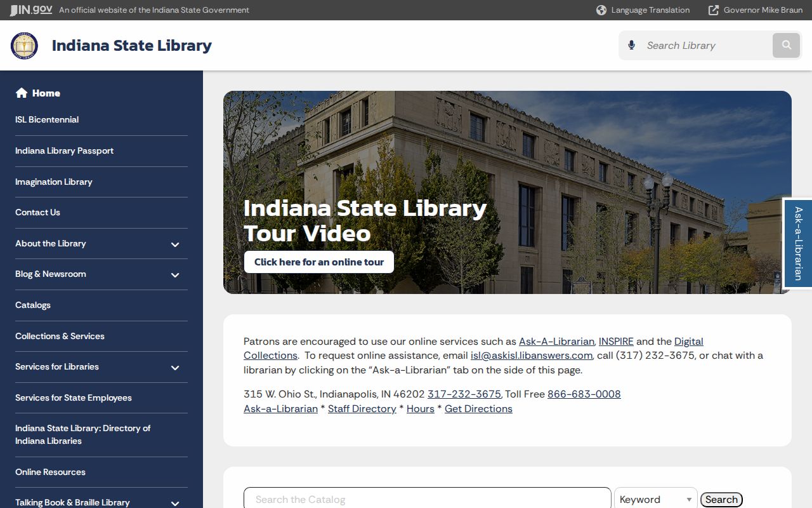Activate the microphone voice search icon
812x508 pixels.
coord(631,45)
